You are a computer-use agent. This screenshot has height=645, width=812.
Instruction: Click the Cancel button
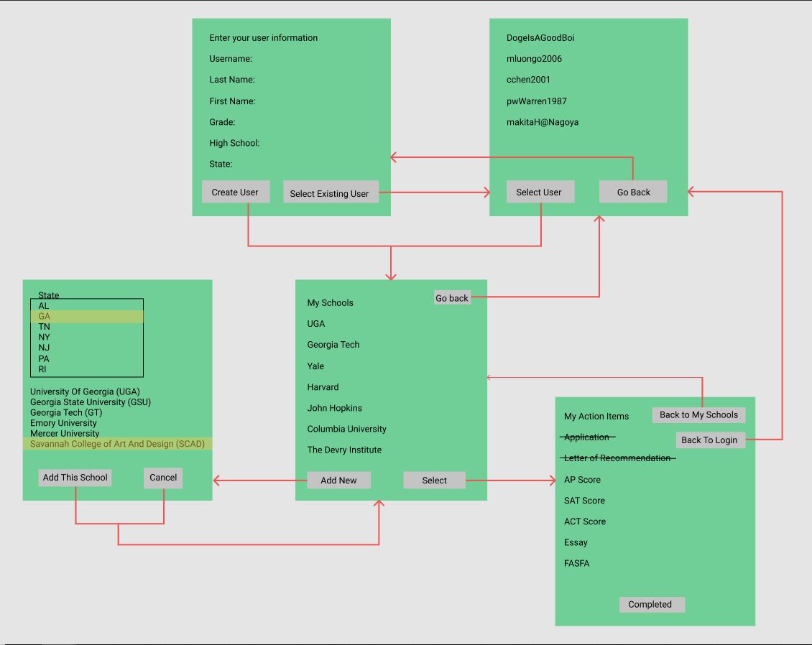163,478
